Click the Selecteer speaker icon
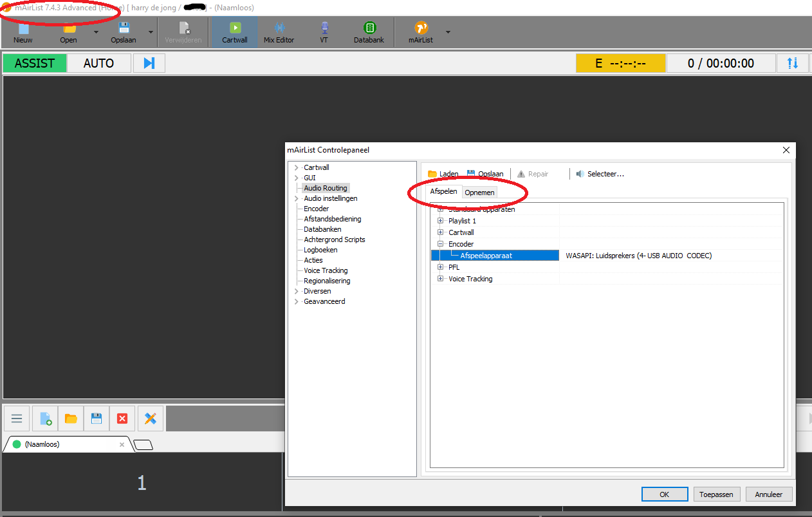The width and height of the screenshot is (812, 517). [580, 174]
